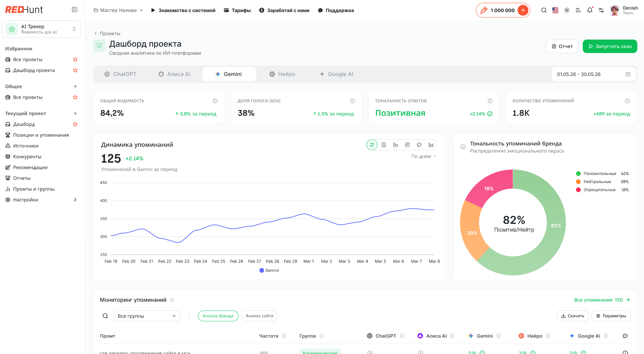644x354 pixels.
Task: Open the Отчет button
Action: click(562, 46)
